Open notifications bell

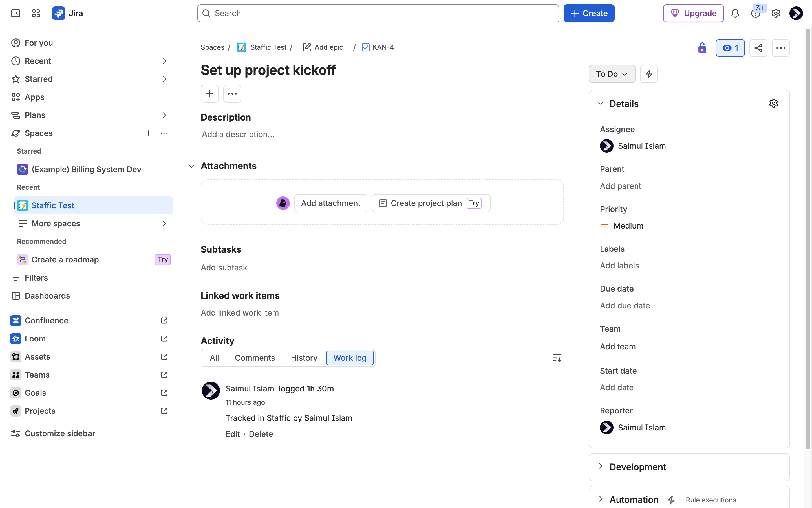(x=735, y=13)
